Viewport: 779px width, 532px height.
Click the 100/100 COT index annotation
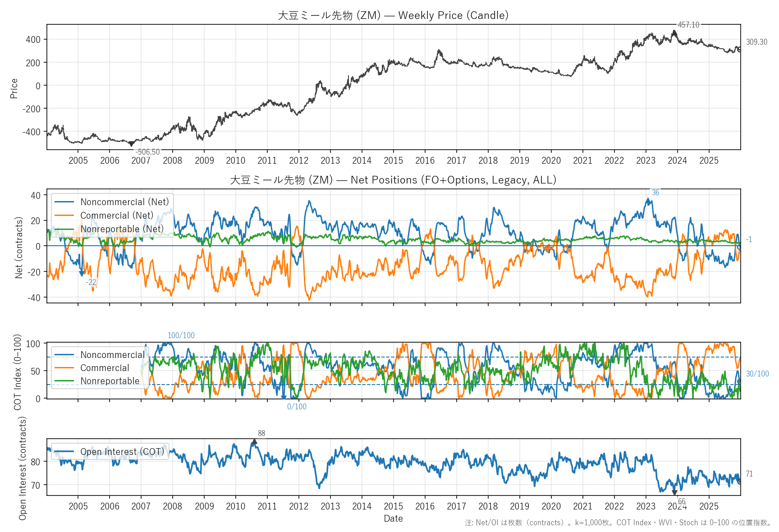(181, 335)
